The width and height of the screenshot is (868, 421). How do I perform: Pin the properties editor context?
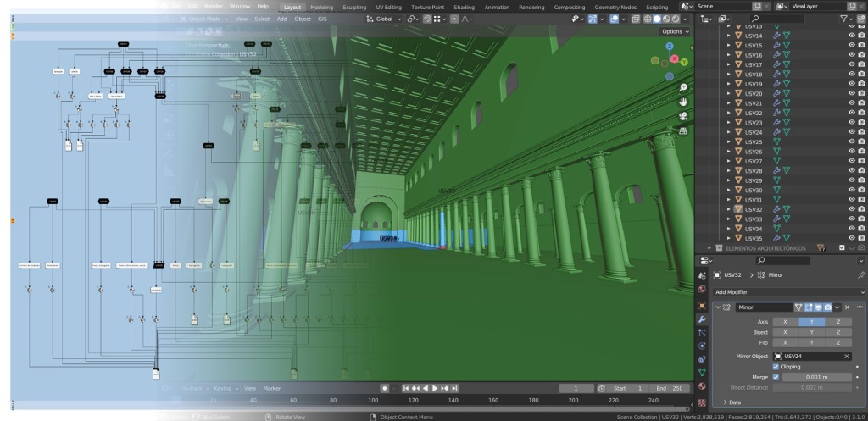coord(861,275)
